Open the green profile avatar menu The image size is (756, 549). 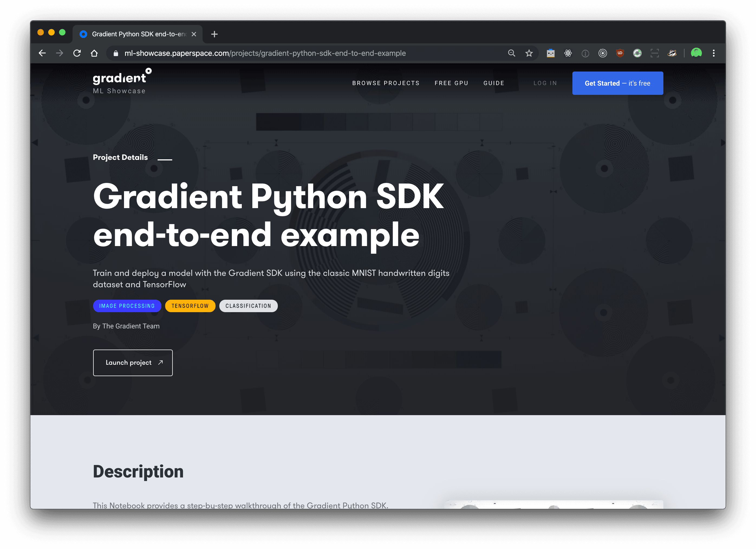pos(696,53)
